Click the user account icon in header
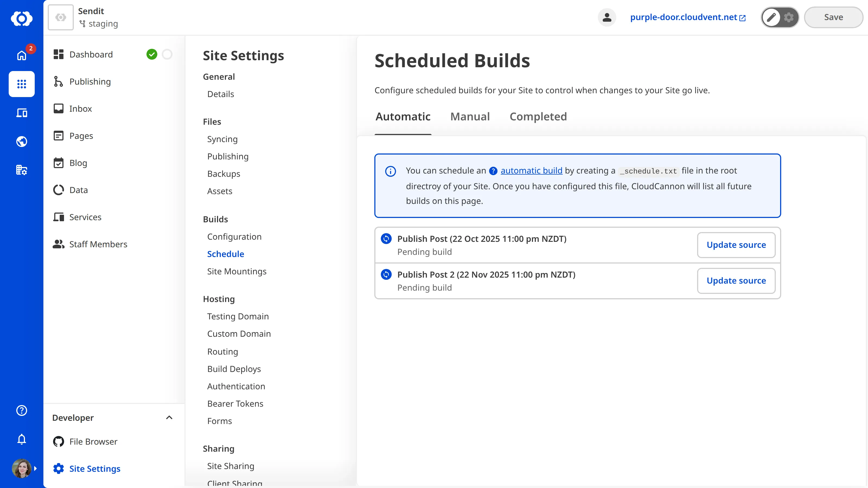The image size is (868, 488). [x=607, y=17]
